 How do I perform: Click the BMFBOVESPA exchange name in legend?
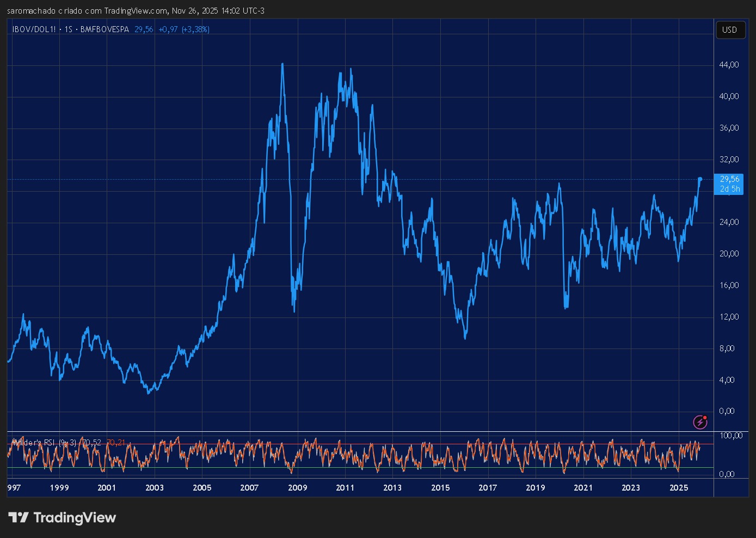(x=105, y=29)
